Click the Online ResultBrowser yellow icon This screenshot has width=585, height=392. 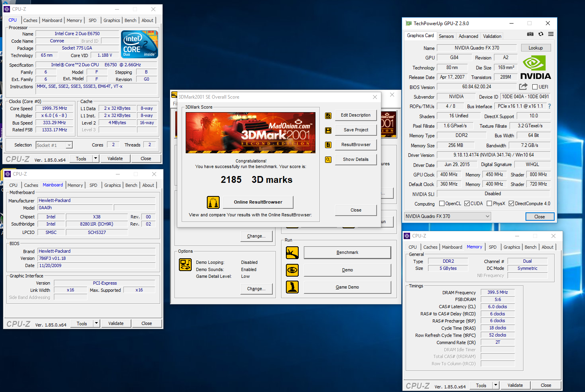(x=213, y=202)
